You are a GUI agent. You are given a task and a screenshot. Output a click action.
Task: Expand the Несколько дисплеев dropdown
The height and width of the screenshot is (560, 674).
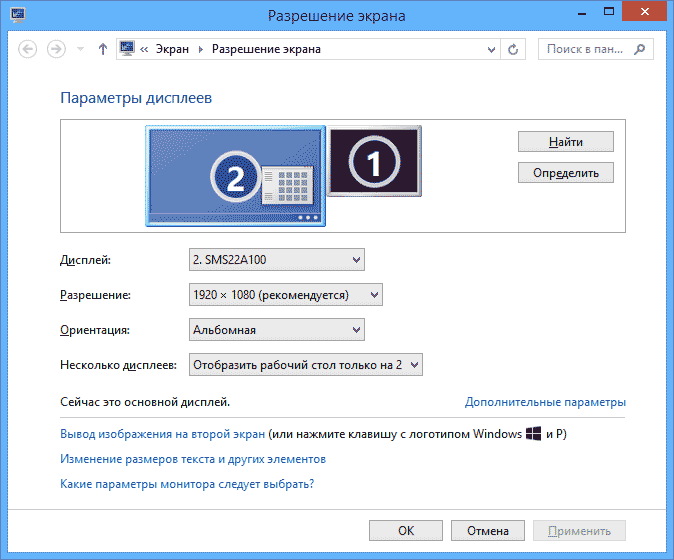(x=306, y=365)
